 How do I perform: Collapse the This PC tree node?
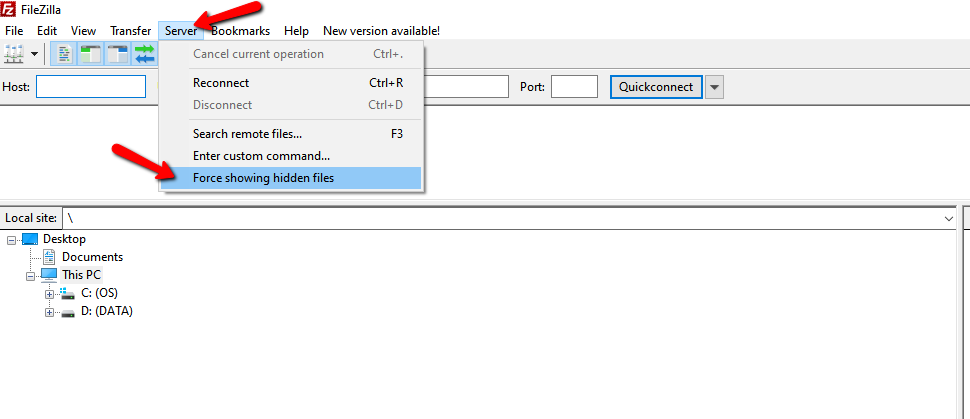point(30,275)
